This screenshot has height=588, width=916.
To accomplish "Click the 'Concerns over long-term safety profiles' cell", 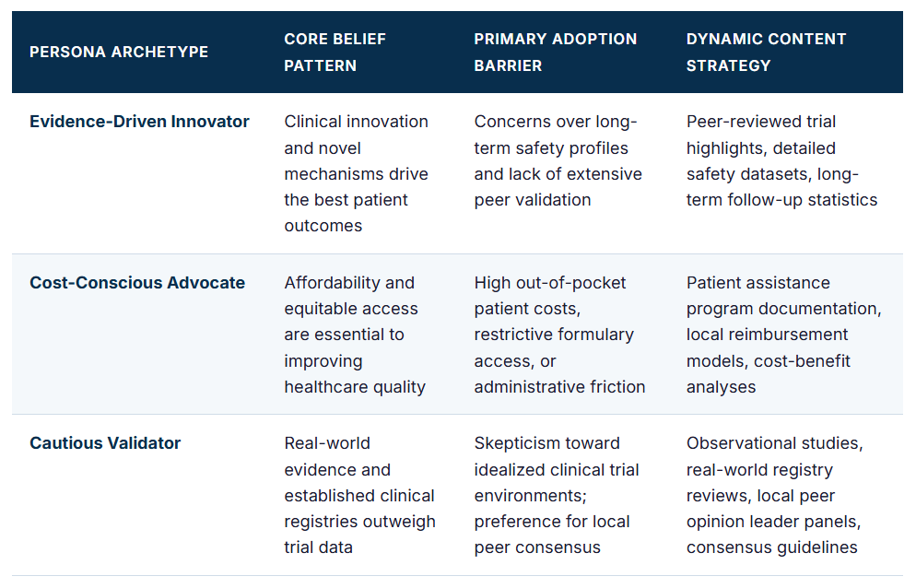I will coord(558,160).
